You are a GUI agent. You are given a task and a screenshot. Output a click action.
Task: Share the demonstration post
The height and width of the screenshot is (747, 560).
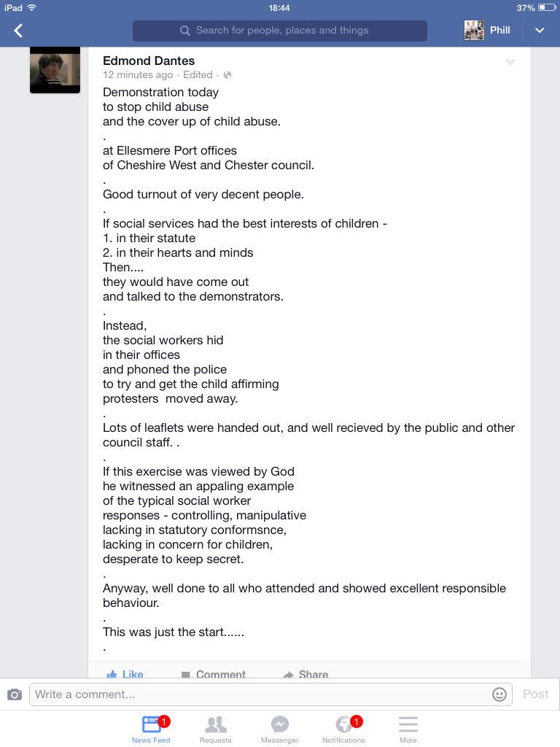click(x=306, y=674)
